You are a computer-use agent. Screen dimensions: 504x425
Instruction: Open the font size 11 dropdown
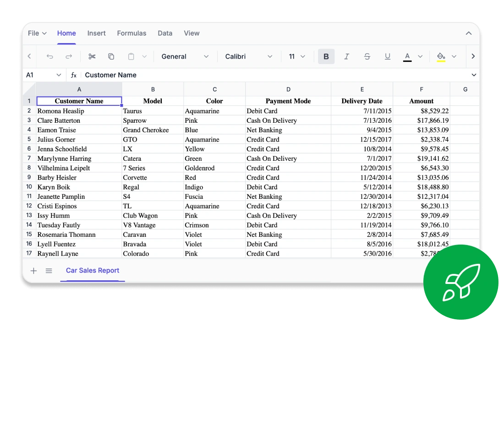(297, 56)
